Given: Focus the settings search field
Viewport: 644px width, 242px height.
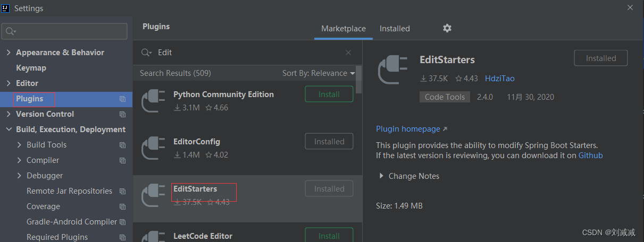Looking at the screenshot, I should pos(64,31).
